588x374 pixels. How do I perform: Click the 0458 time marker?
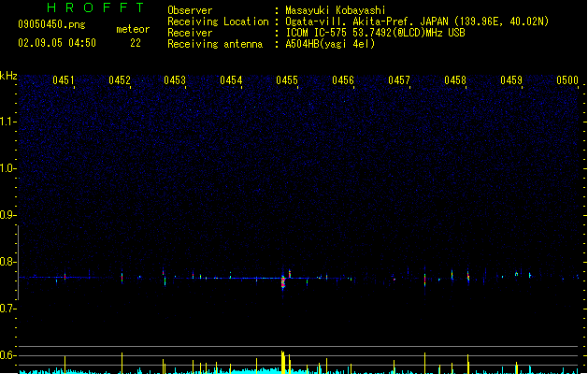pos(455,80)
